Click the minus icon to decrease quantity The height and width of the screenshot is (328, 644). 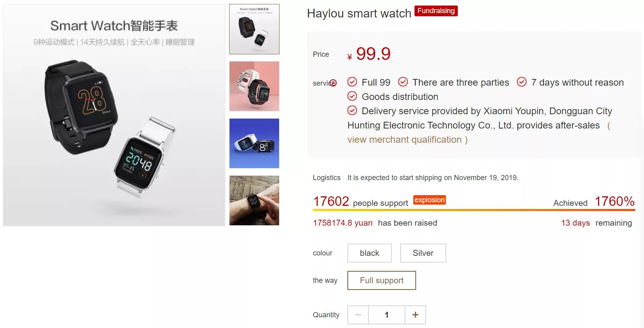358,315
